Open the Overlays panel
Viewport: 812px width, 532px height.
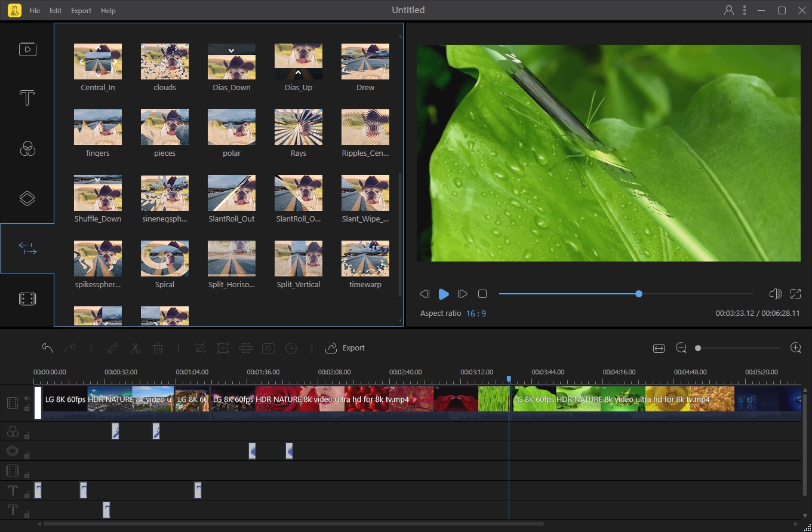(27, 198)
